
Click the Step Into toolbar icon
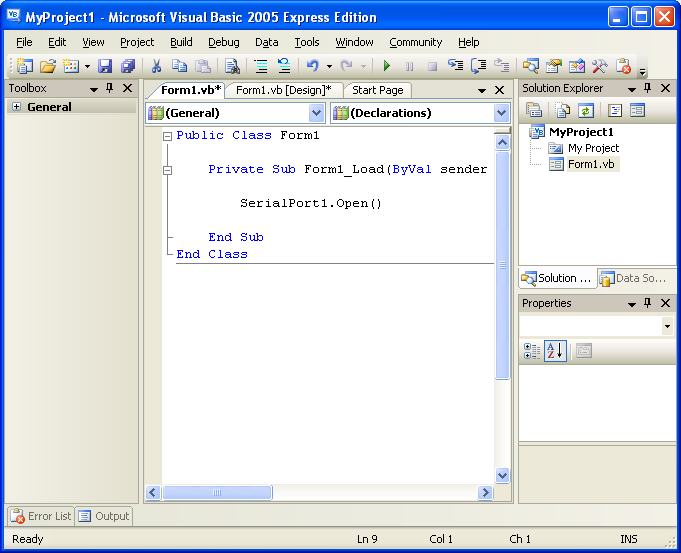pos(455,65)
